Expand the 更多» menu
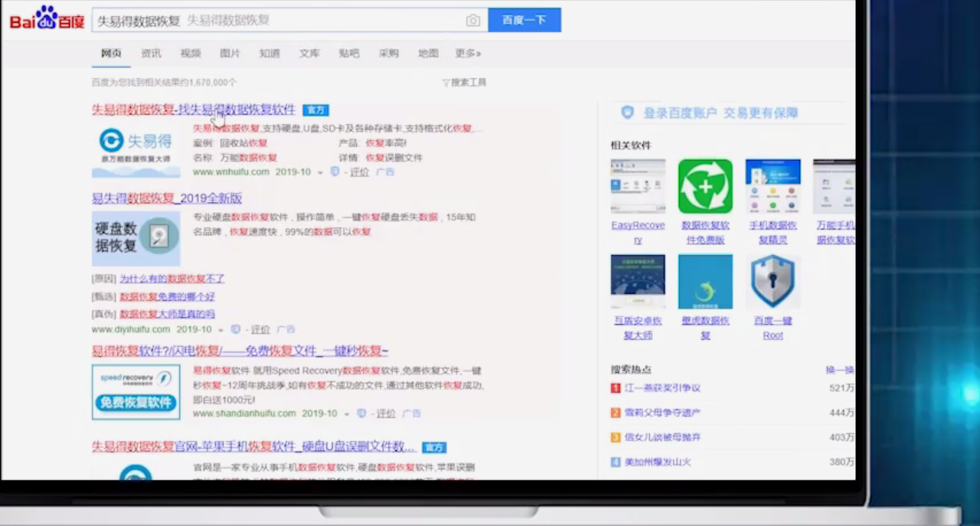Screen dimensions: 980x526 (468, 53)
